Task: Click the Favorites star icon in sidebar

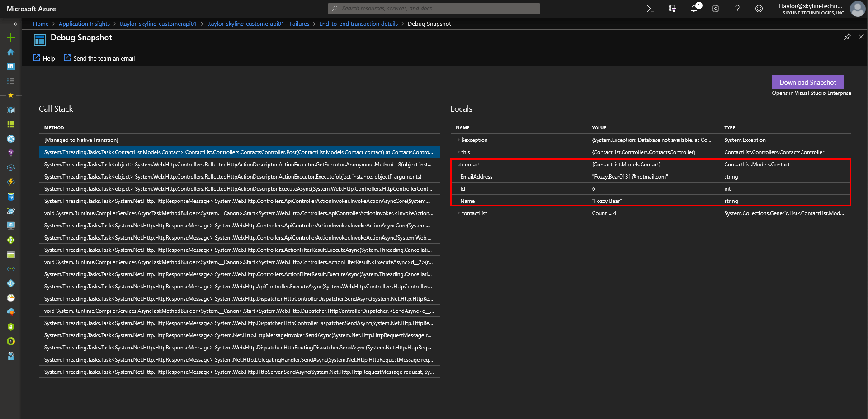Action: click(x=11, y=95)
